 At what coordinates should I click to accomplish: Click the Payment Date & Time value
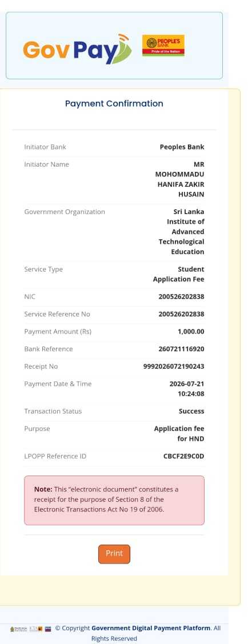pyautogui.click(x=187, y=389)
